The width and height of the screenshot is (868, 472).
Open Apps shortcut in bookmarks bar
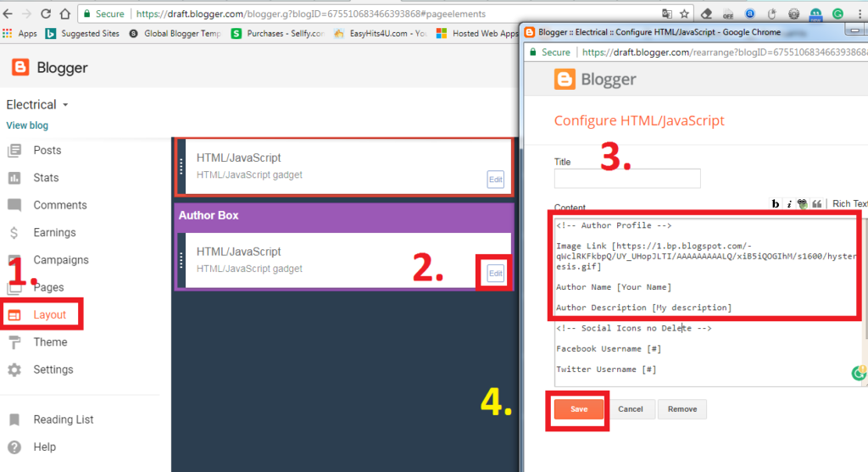[20, 34]
